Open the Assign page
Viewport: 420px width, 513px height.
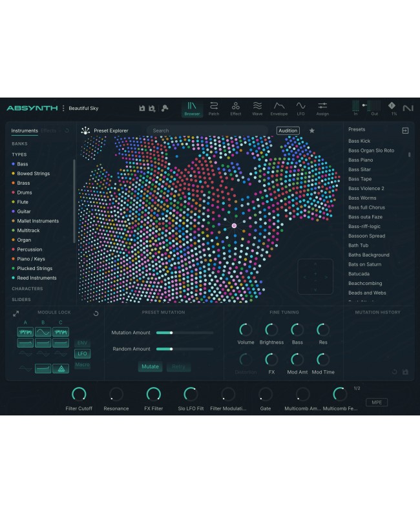coord(322,109)
